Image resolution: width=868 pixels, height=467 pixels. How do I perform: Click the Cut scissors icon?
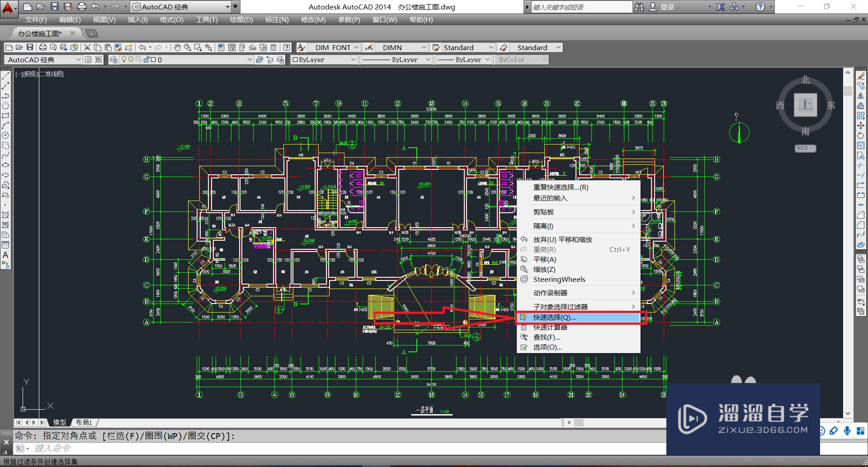point(87,47)
